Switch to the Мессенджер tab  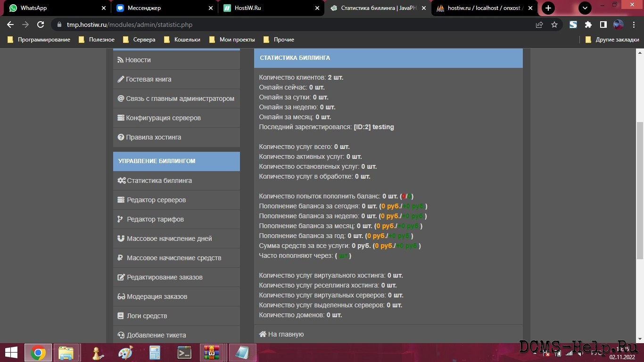click(x=143, y=8)
